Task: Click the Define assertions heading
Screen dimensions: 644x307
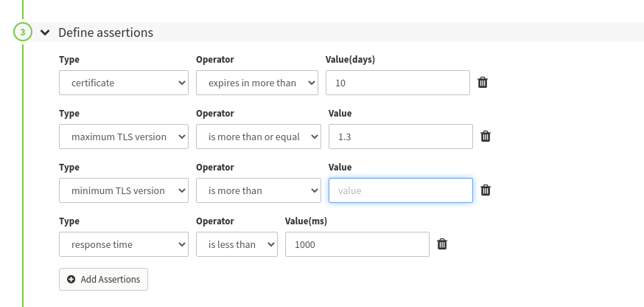Action: 105,32
